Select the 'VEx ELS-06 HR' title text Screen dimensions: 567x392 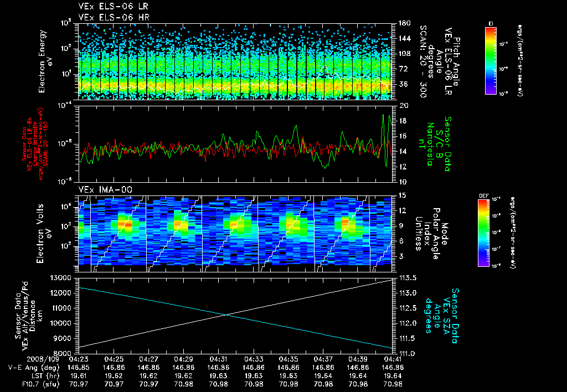(x=114, y=17)
